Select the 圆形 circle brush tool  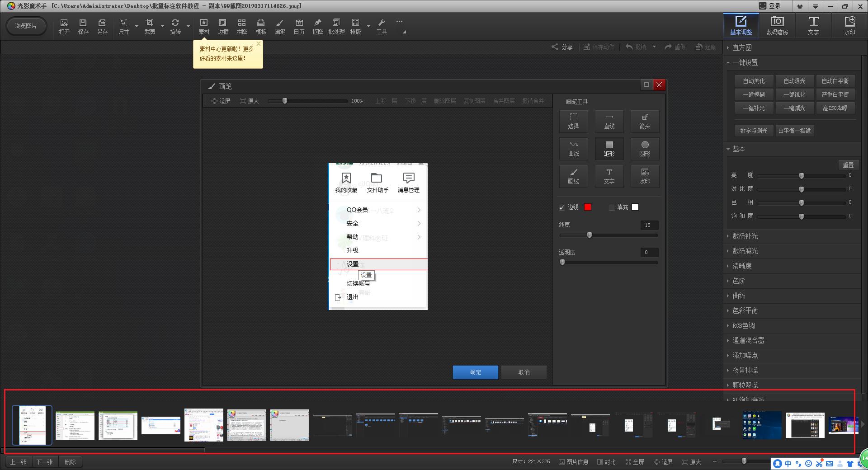645,149
